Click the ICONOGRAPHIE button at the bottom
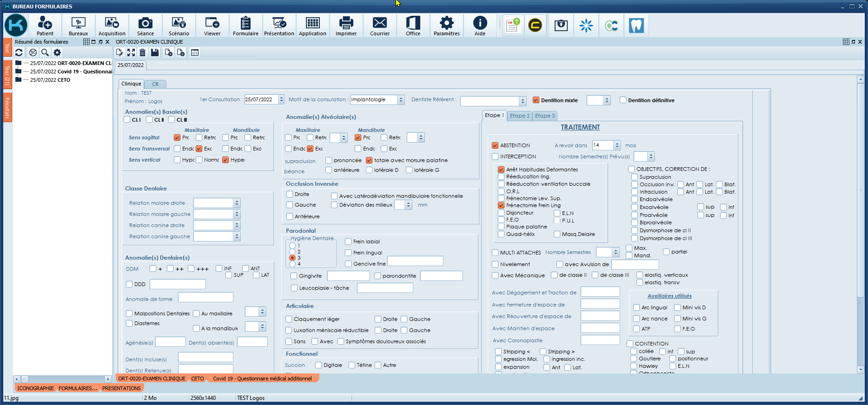Viewport: 868px width, 405px height. pyautogui.click(x=35, y=388)
